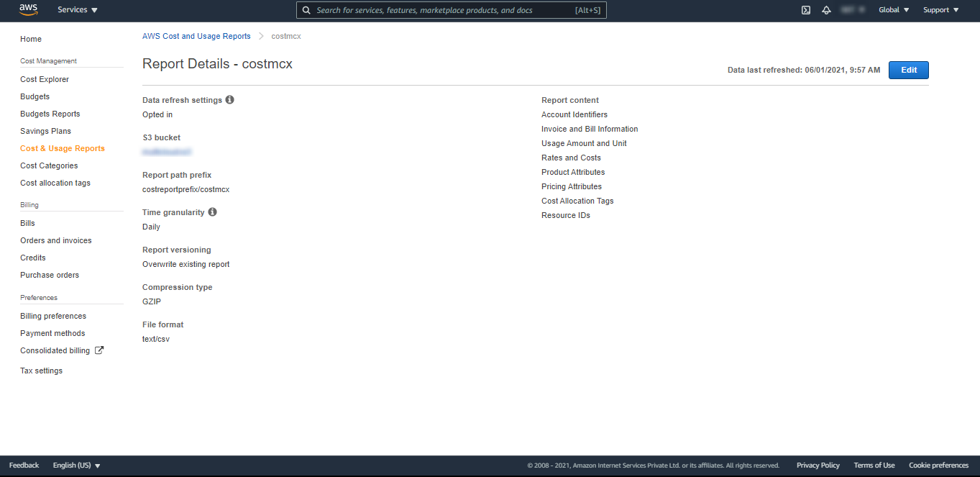Click the blue Edit button
Screen dimensions: 980x477
pos(908,70)
